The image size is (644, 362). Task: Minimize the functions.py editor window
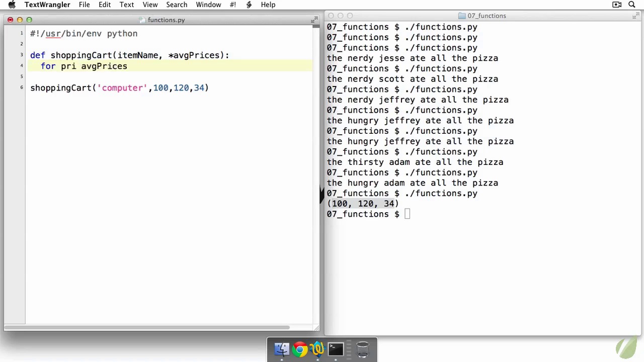point(20,20)
